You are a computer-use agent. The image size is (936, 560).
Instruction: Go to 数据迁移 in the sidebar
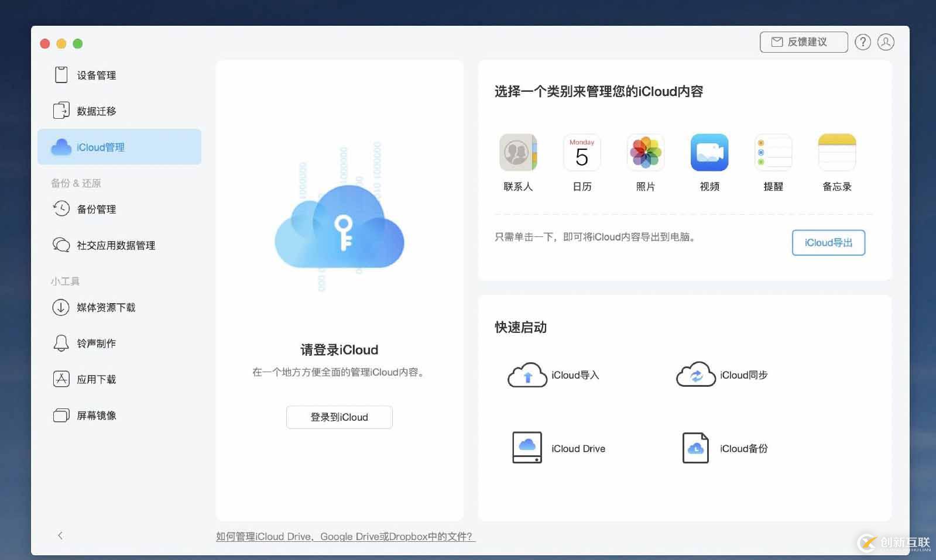97,111
